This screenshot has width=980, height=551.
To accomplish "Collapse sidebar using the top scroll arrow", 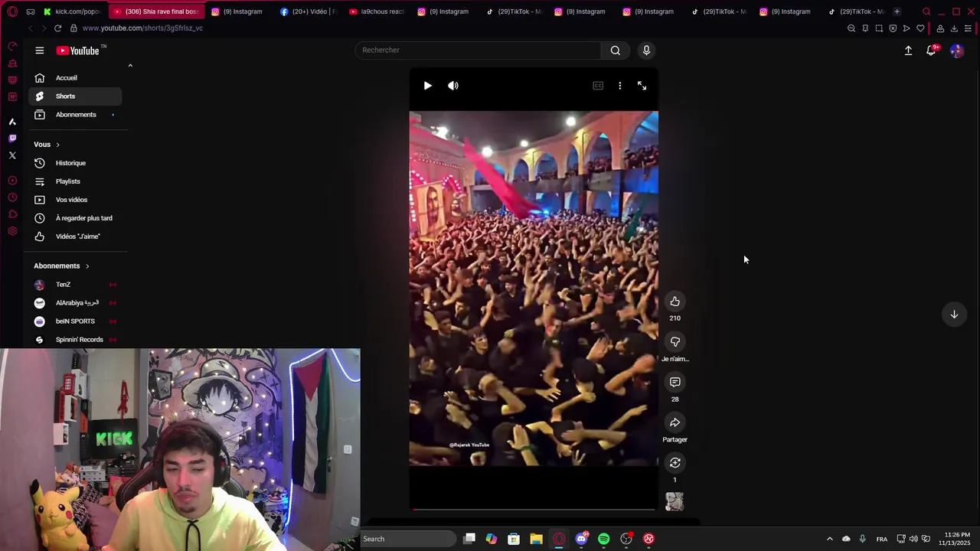I will (x=130, y=66).
